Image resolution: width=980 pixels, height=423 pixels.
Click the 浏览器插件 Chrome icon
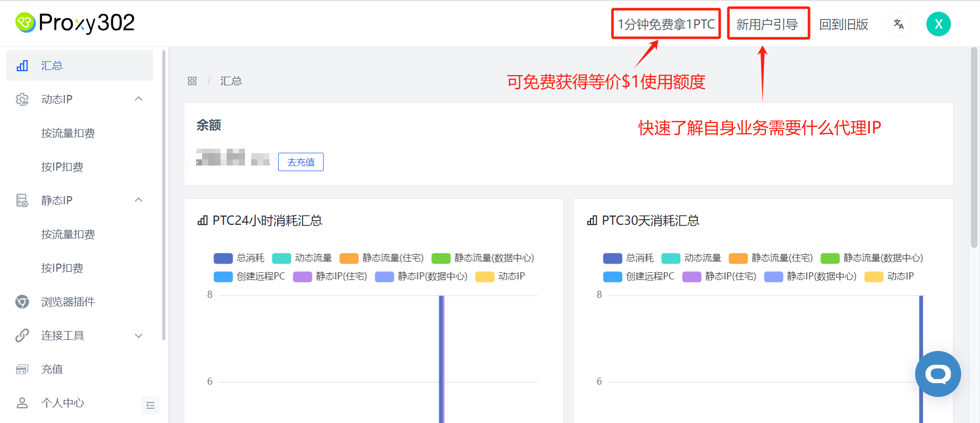[x=22, y=301]
